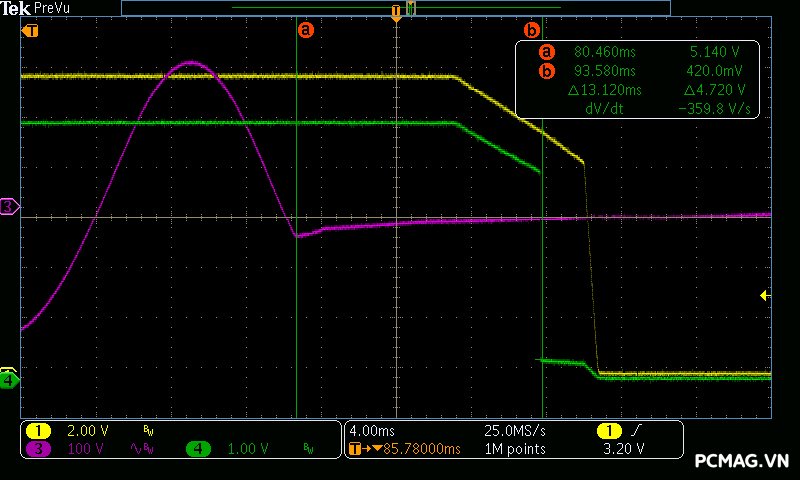800x480 pixels.
Task: Select the orange T marker at the waveform's left edge
Action: 30,31
